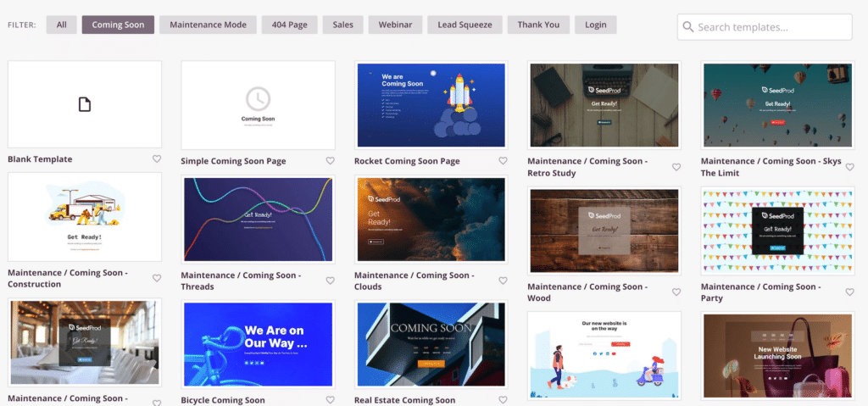Favorite the Rocket Coming Soon Page heart
The image size is (868, 406).
pos(503,161)
